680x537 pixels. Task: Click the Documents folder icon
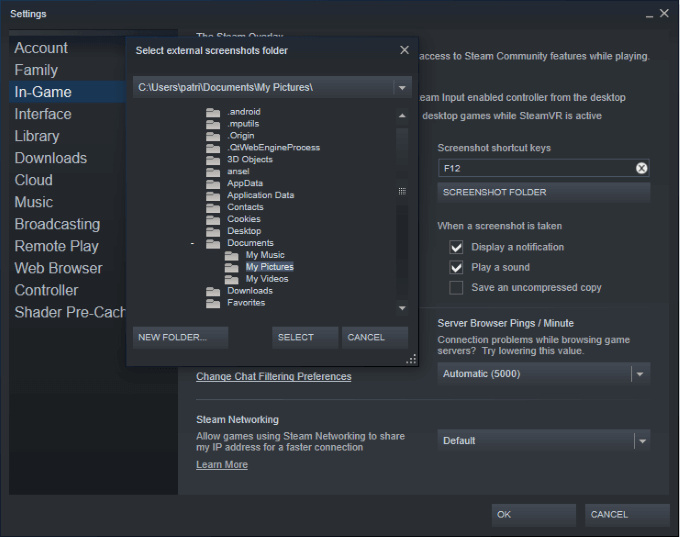click(x=212, y=244)
